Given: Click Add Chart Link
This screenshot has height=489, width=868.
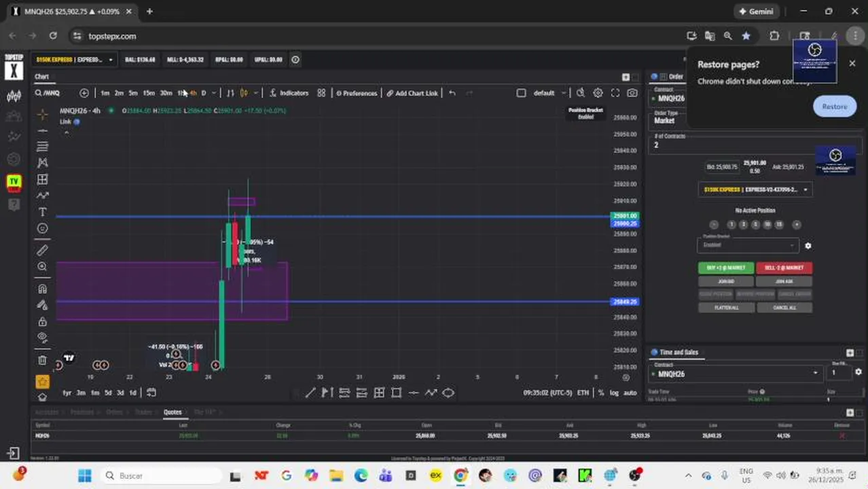Looking at the screenshot, I should coord(412,93).
